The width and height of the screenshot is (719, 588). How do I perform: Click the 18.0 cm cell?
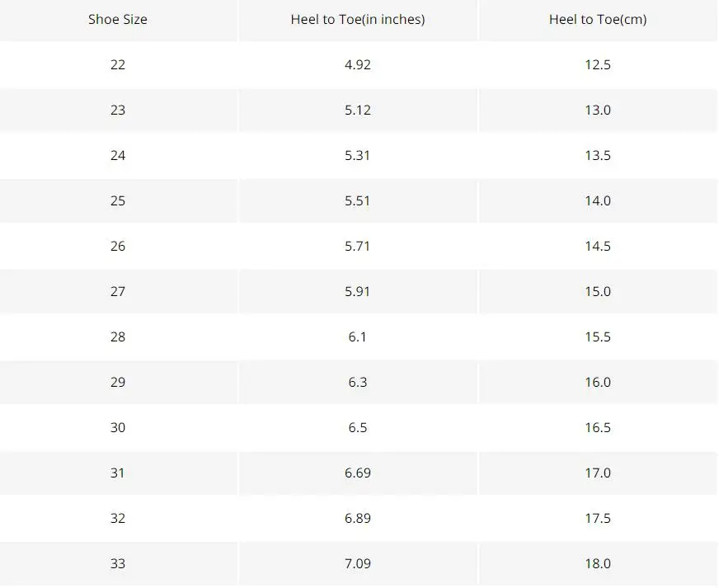click(x=598, y=564)
